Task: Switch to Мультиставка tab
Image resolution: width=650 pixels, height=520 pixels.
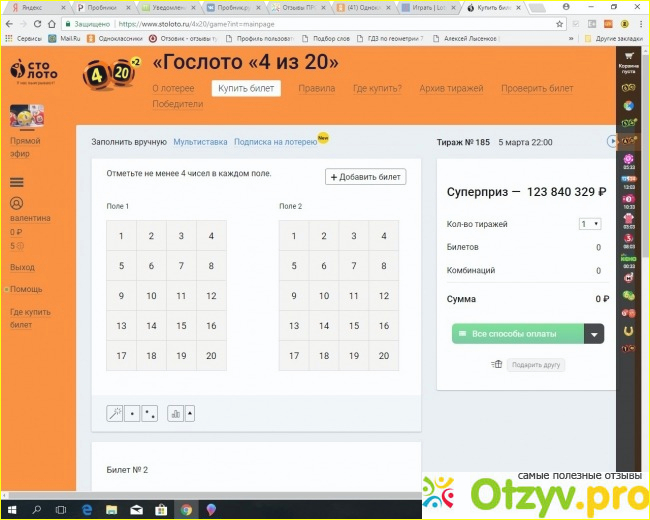Action: click(200, 142)
